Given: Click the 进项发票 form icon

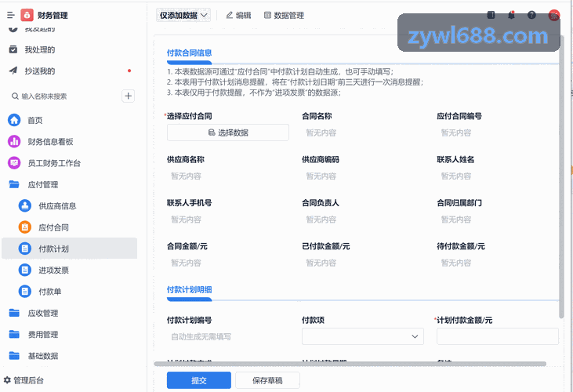Looking at the screenshot, I should click(x=25, y=270).
